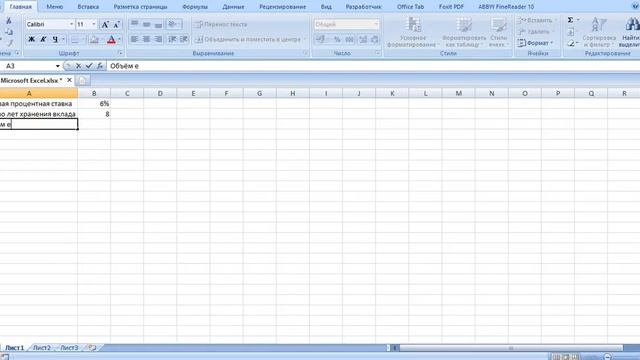Click the Удалить cells button
This screenshot has width=640, height=360.
tap(536, 31)
